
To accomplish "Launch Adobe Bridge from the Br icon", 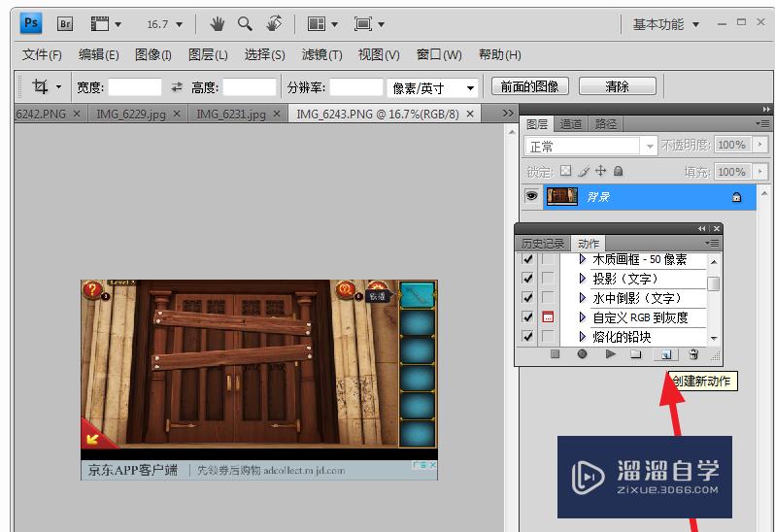I will [65, 23].
